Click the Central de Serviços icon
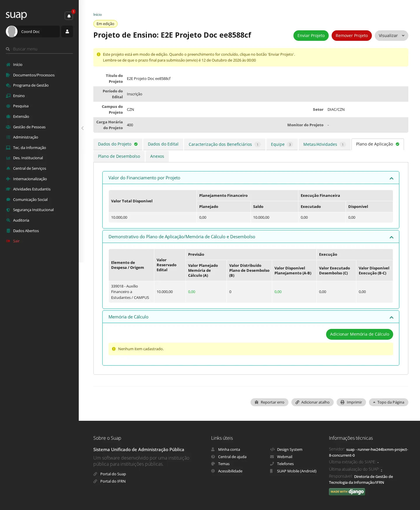 tap(8, 169)
